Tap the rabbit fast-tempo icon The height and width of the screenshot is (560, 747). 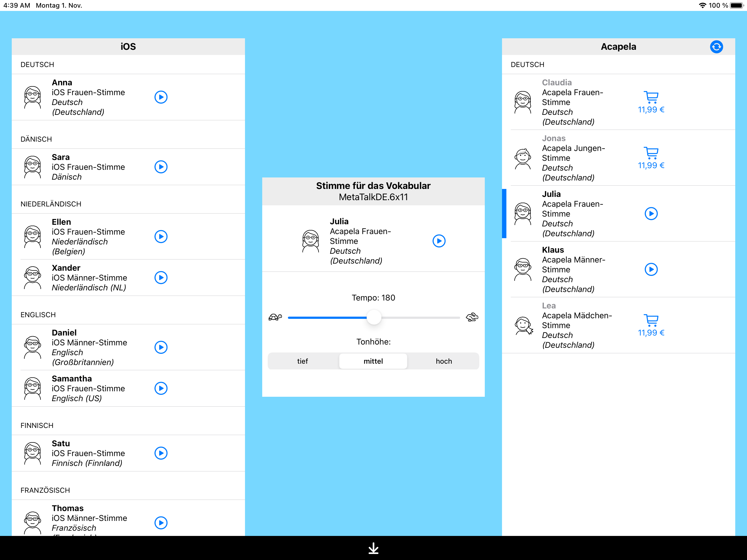pos(472,317)
